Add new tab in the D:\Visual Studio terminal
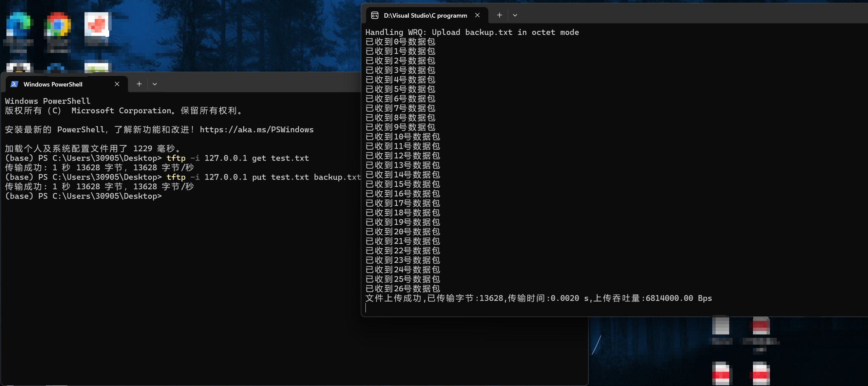 499,15
